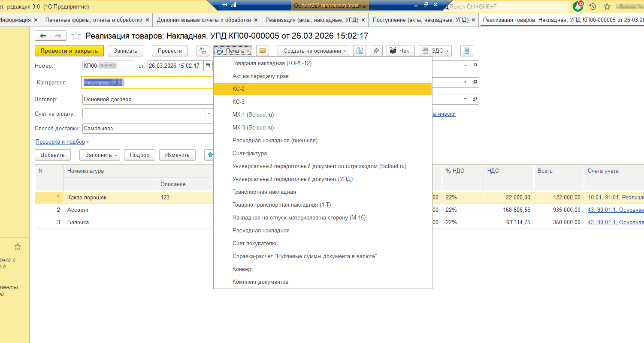Open the report icon right of ЭДО

(x=467, y=51)
